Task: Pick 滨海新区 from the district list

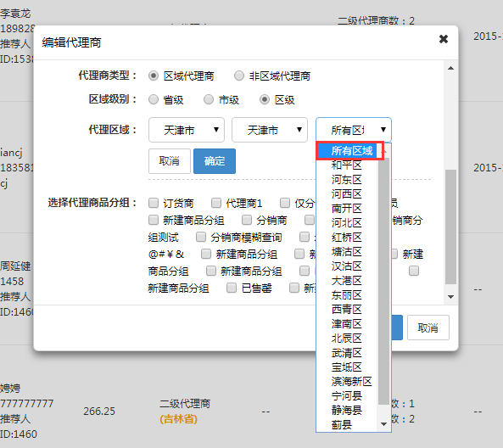Action: [351, 381]
